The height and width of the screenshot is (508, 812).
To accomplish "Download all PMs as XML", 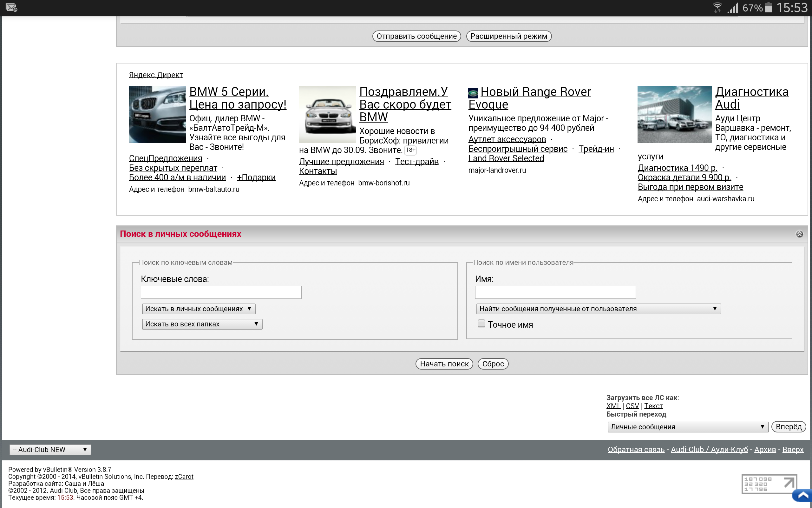I will coord(613,406).
